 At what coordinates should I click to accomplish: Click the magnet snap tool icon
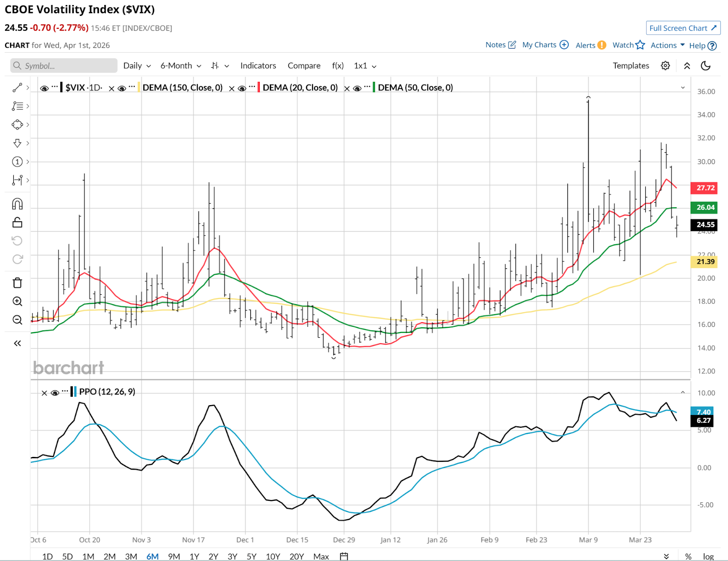(17, 204)
